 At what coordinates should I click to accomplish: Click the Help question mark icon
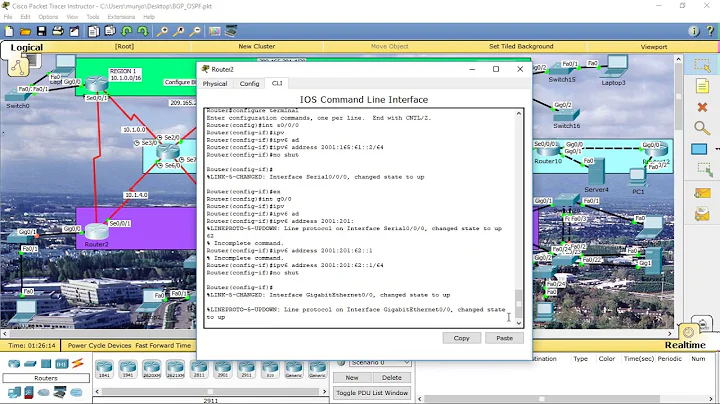point(710,31)
